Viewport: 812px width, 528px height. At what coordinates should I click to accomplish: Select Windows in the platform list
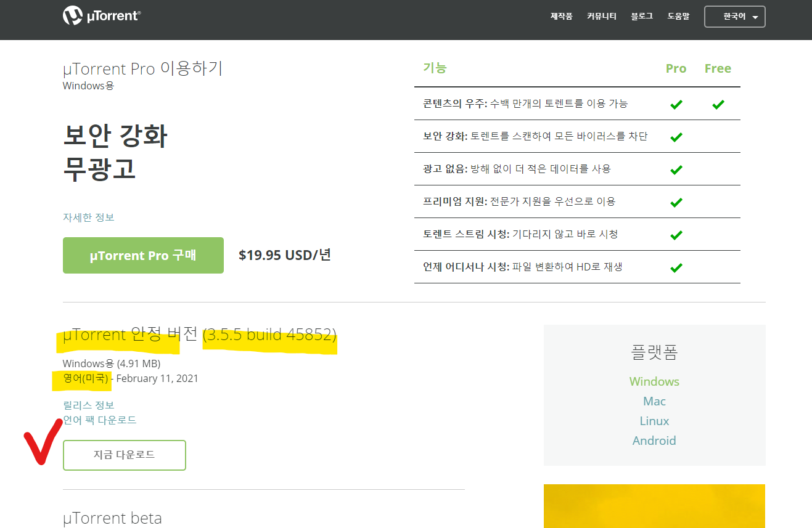[654, 381]
